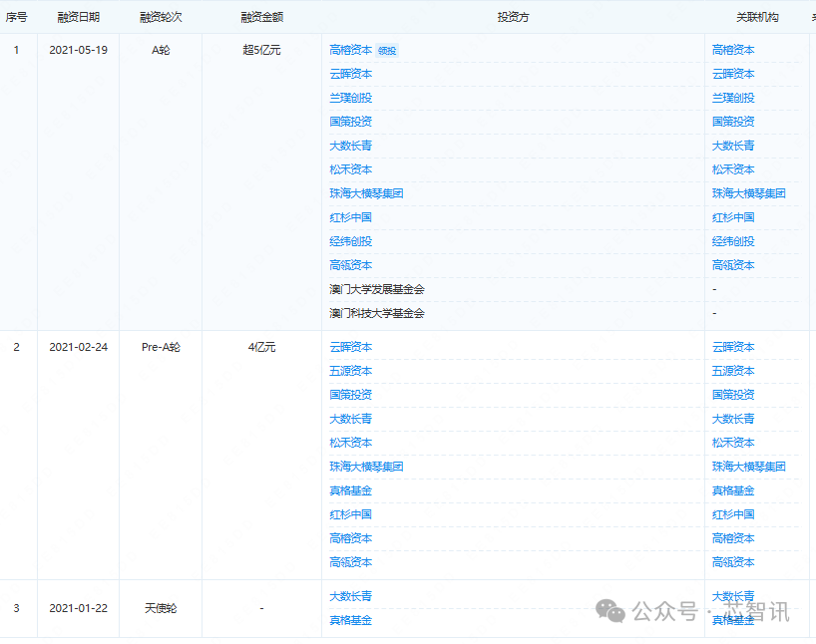Open 高榕资本 investor link in A轮 row

tap(351, 50)
